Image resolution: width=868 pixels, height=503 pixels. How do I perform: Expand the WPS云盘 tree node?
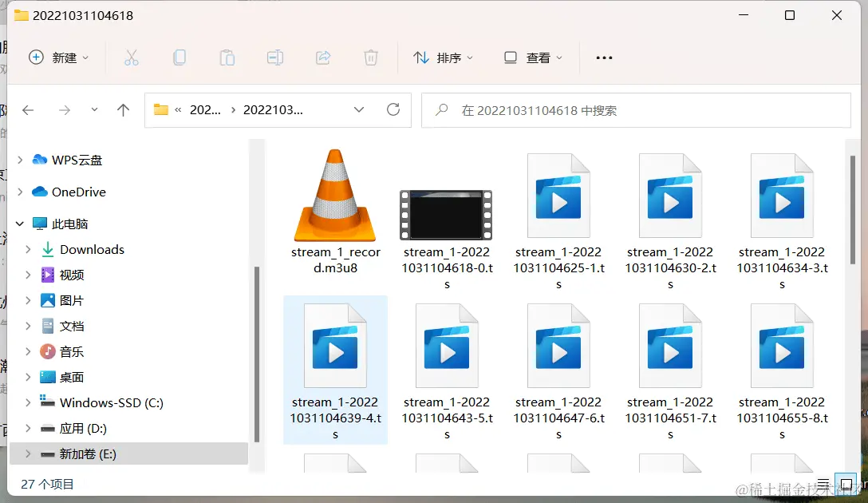(x=20, y=160)
